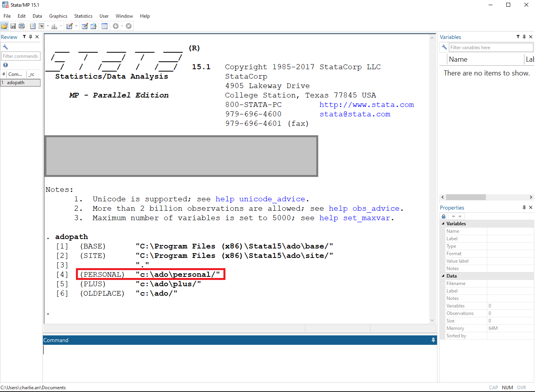This screenshot has height=392, width=535.
Task: Pin the Command window
Action: (433, 340)
